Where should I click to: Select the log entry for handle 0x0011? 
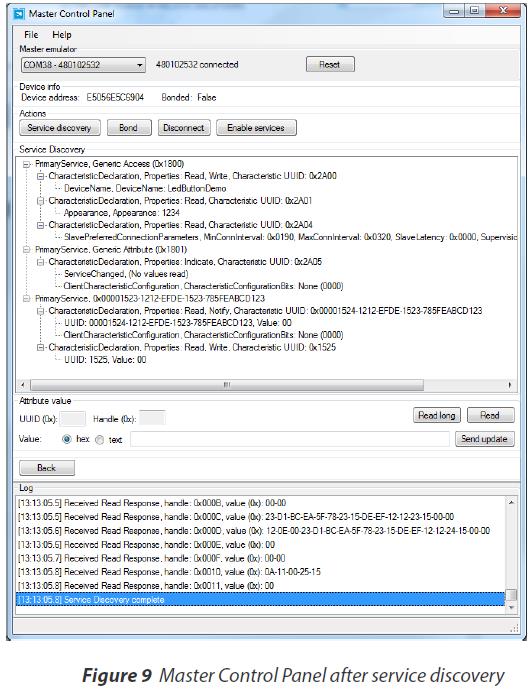[146, 586]
